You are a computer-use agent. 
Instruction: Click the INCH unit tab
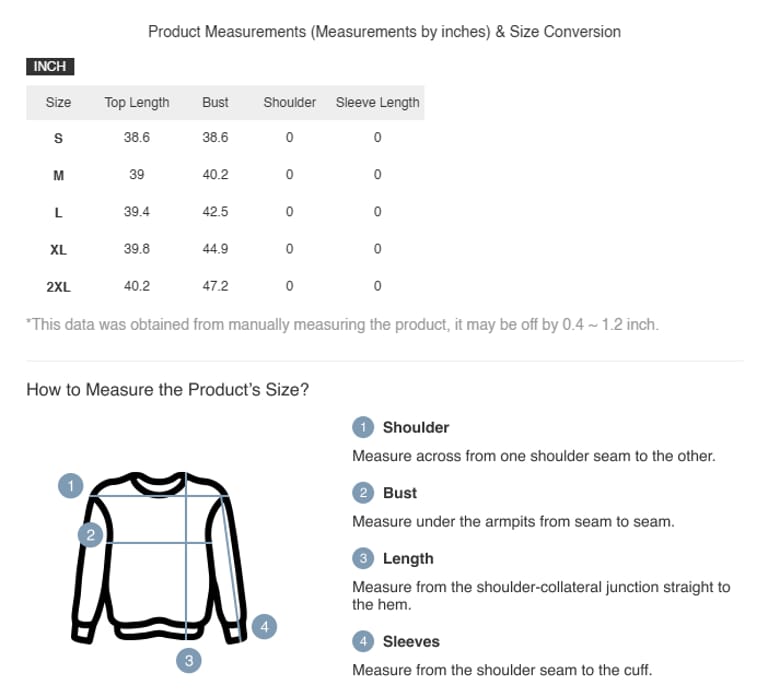[x=50, y=66]
